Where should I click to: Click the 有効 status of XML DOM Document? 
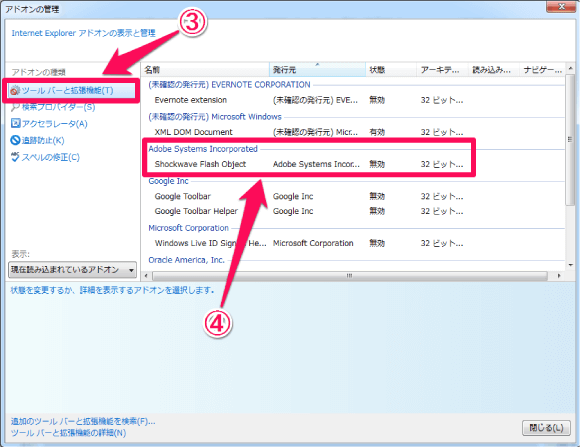pyautogui.click(x=377, y=132)
